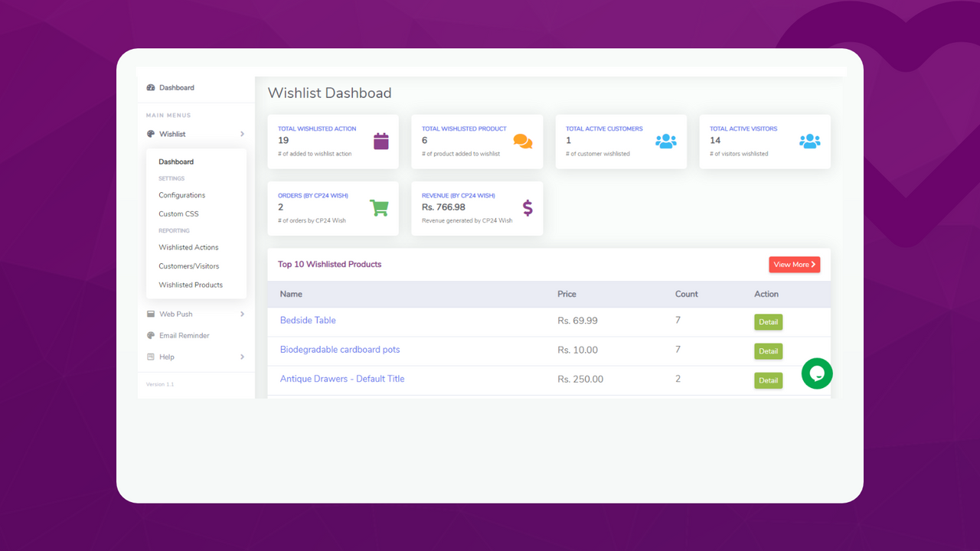Click the red View More button
980x551 pixels.
pyautogui.click(x=795, y=265)
